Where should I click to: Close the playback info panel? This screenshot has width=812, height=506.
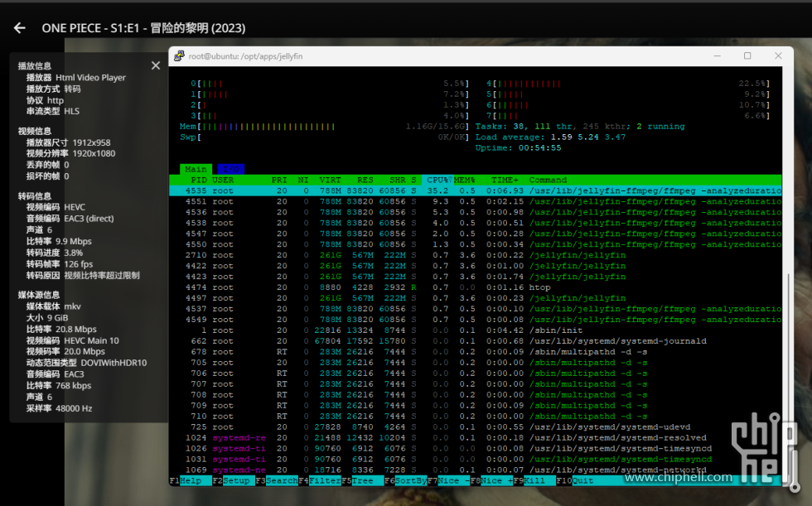156,65
